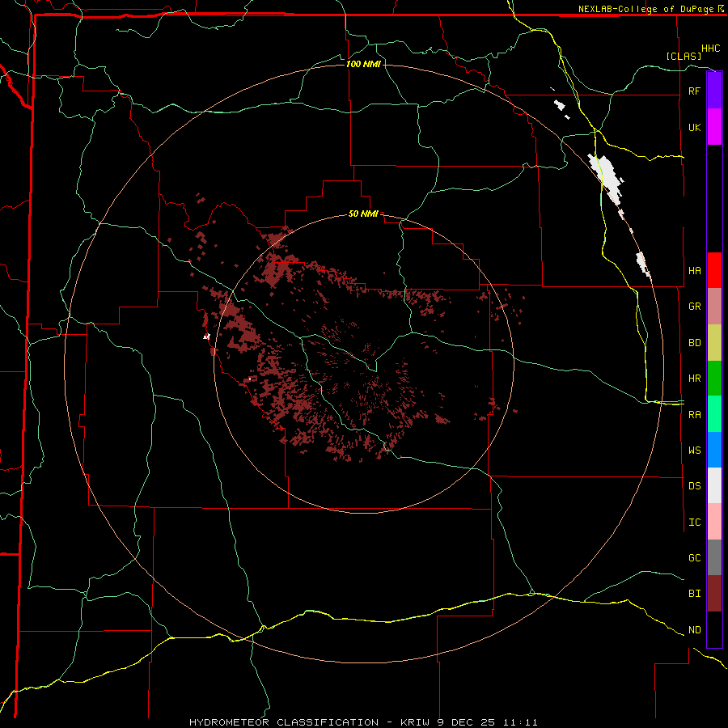Click the BI brown legend swatch
728x728 pixels.
(x=714, y=594)
